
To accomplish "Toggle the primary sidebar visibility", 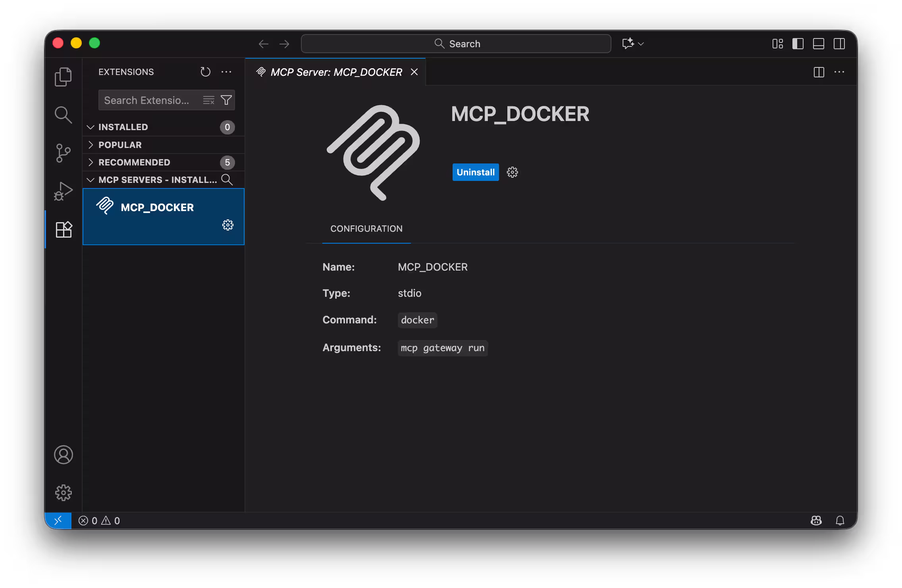I will 797,44.
